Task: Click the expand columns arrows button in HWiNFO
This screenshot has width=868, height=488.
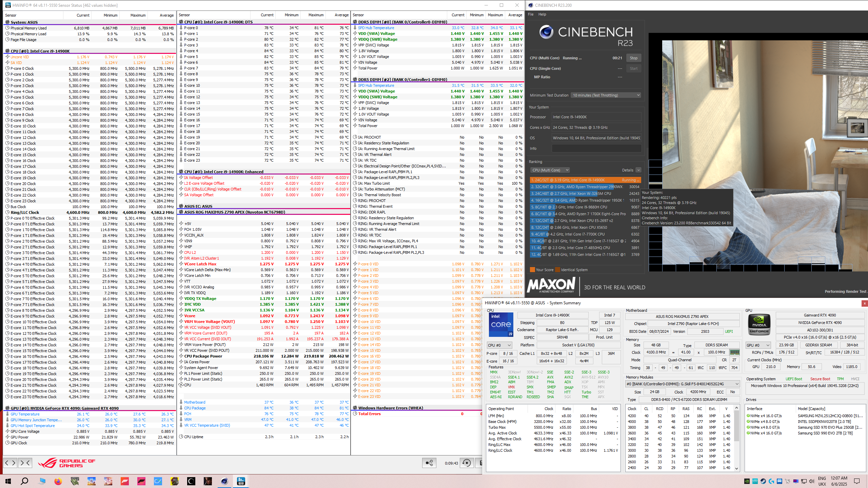Action: [x=10, y=463]
